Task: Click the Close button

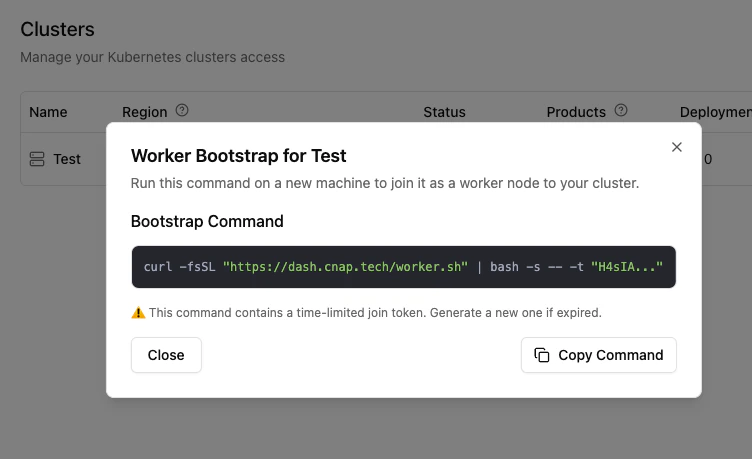Action: pos(166,355)
